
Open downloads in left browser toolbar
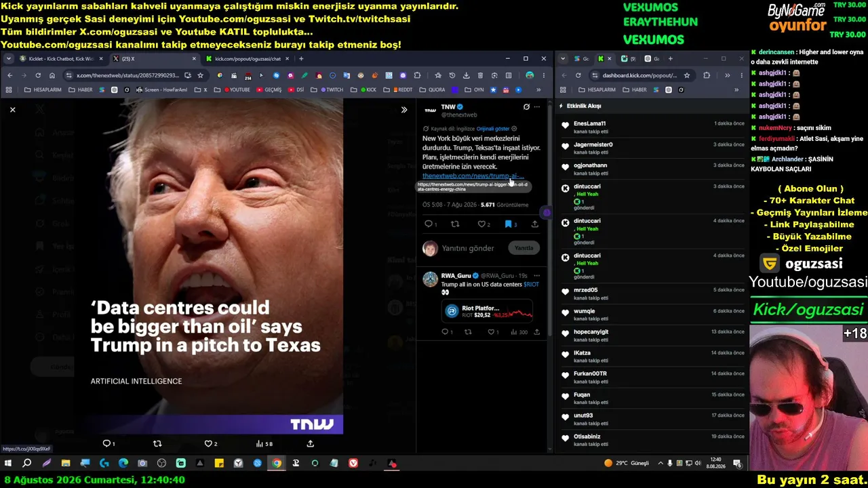(466, 75)
